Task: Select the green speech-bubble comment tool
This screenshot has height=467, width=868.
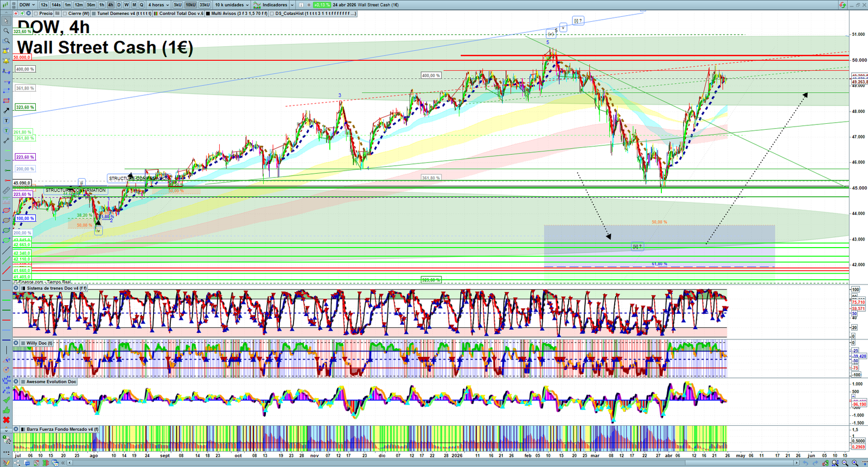Action: [6, 130]
